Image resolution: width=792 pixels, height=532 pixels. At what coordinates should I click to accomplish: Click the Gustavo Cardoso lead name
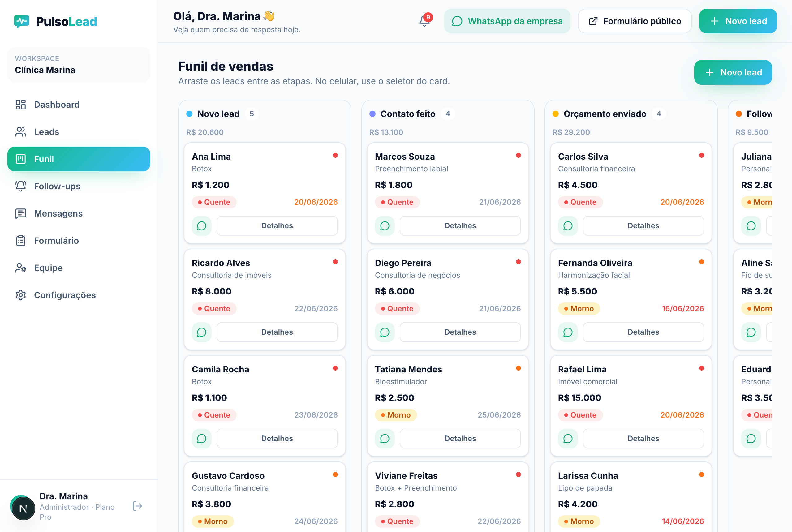(228, 476)
